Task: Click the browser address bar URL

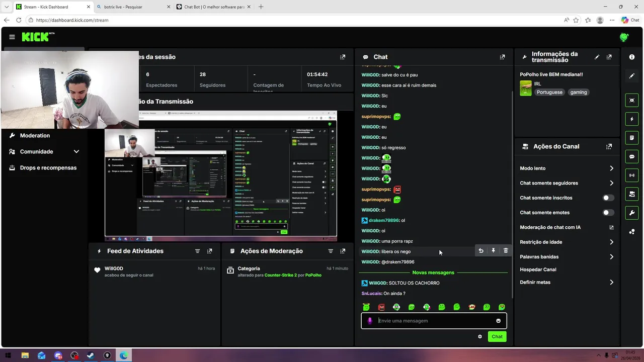Action: (x=72, y=20)
